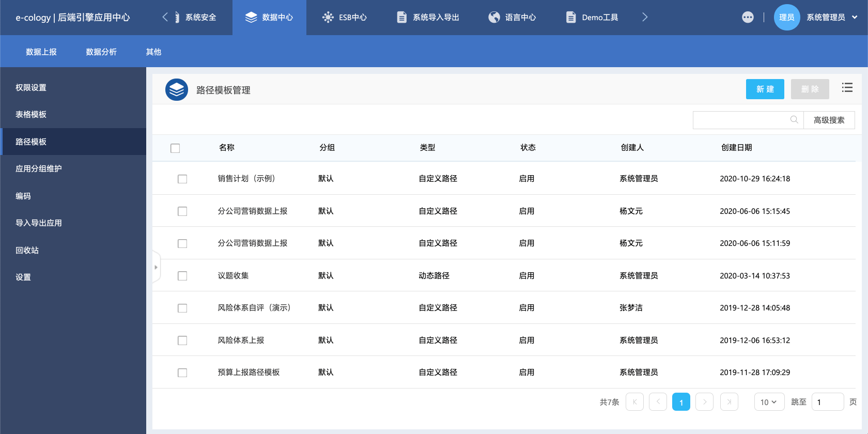Screen dimensions: 868x434
Task: Click the 新建 button
Action: (765, 89)
